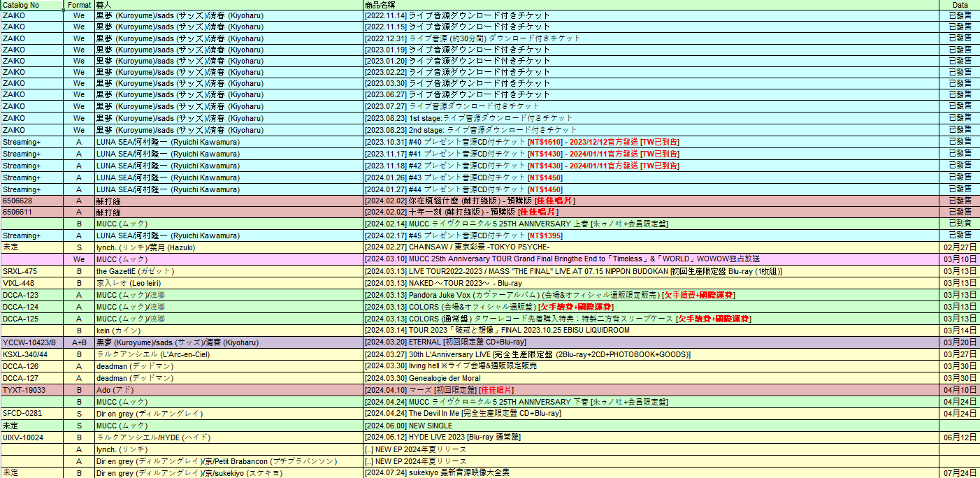Image resolution: width=980 pixels, height=478 pixels.
Task: Select catalog cell 'TYXT-19033'
Action: click(32, 390)
